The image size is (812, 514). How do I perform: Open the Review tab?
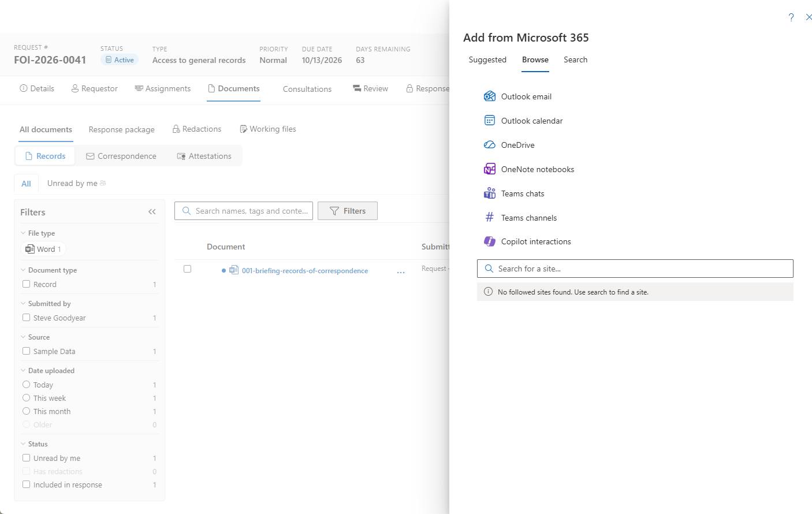[x=370, y=88]
